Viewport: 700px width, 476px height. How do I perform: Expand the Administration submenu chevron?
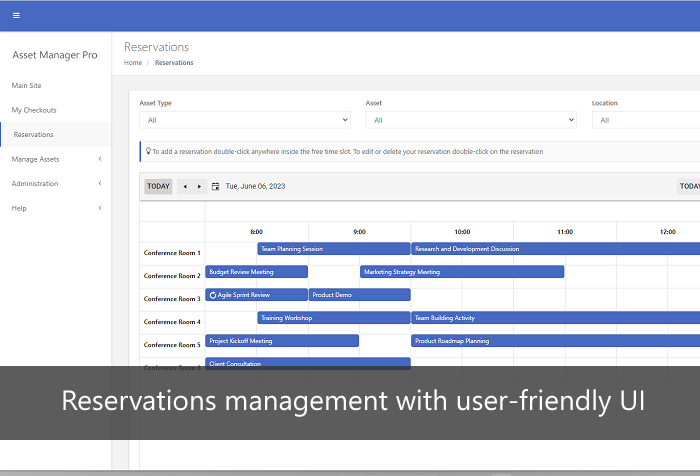(100, 184)
